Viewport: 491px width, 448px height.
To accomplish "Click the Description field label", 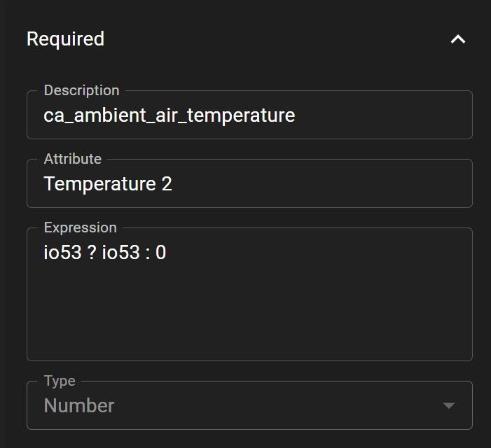I will (81, 90).
